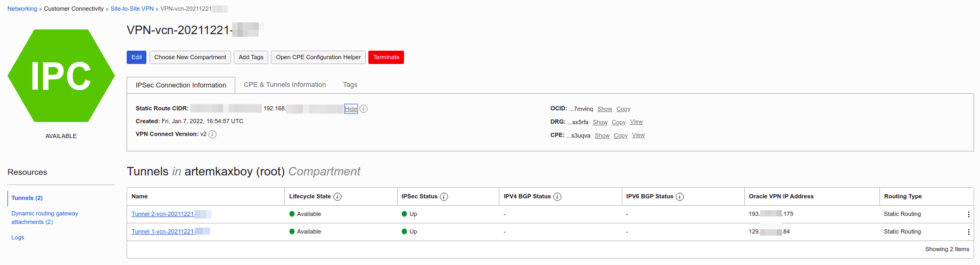Open IPV4 BGP Status info icon
This screenshot has width=980, height=265.
pos(557,197)
